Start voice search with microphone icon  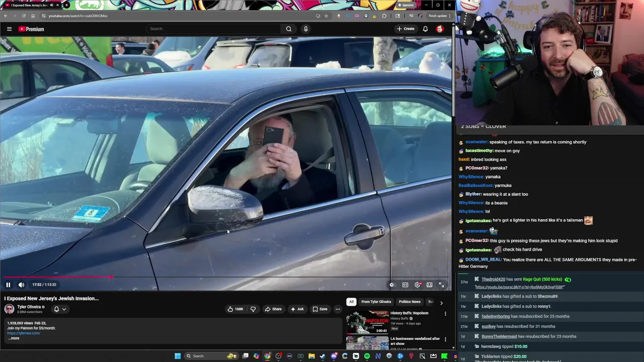(305, 29)
